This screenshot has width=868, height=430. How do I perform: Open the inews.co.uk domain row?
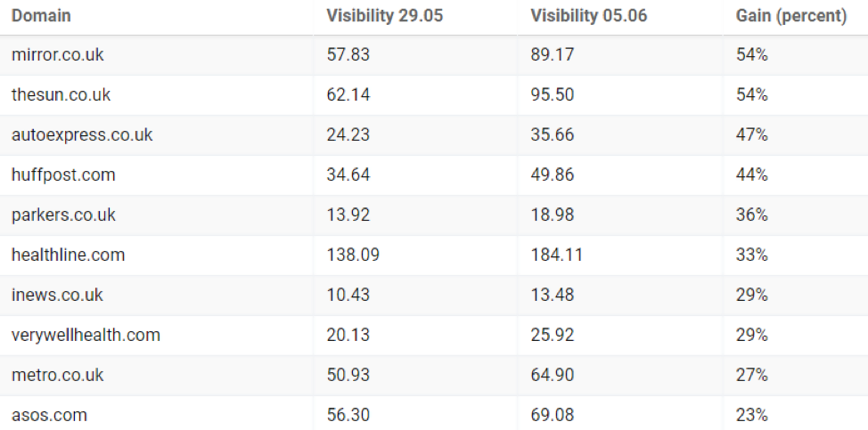pos(57,296)
